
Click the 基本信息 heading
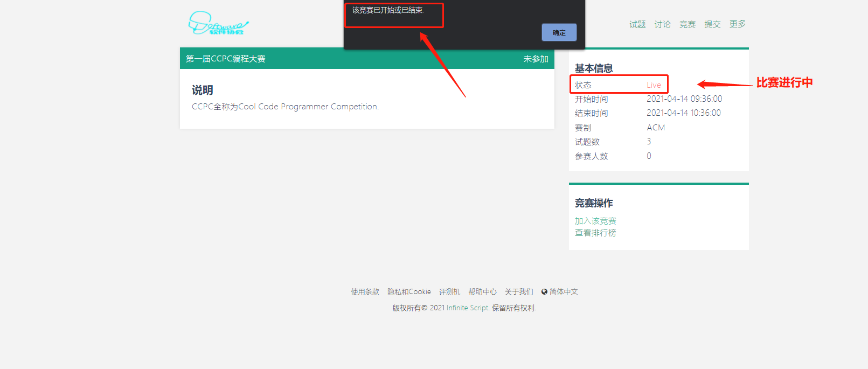[x=594, y=68]
